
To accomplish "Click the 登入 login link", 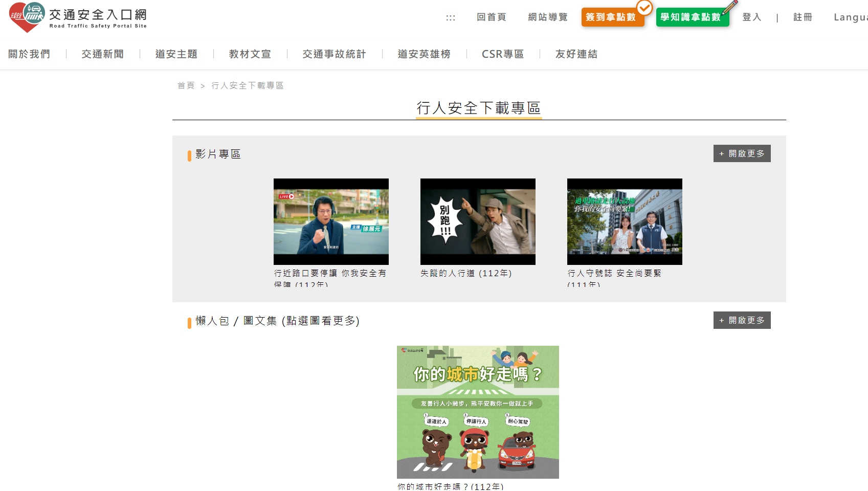I will tap(752, 17).
